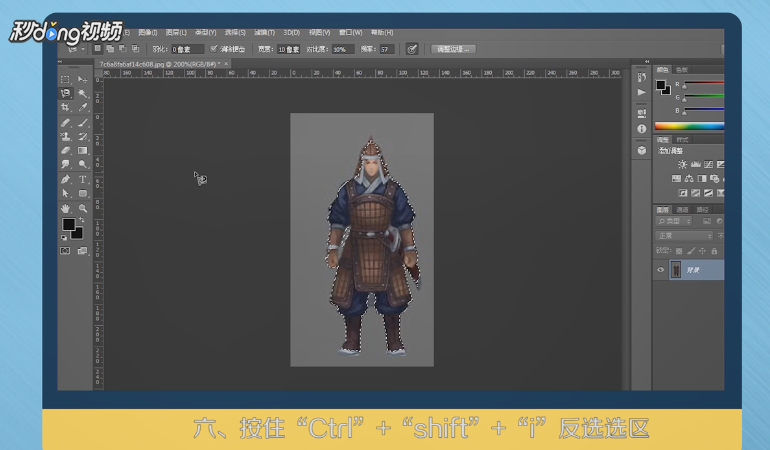Viewport: 770px width, 450px height.
Task: Open the layer filter type dropdown
Action: [x=674, y=222]
